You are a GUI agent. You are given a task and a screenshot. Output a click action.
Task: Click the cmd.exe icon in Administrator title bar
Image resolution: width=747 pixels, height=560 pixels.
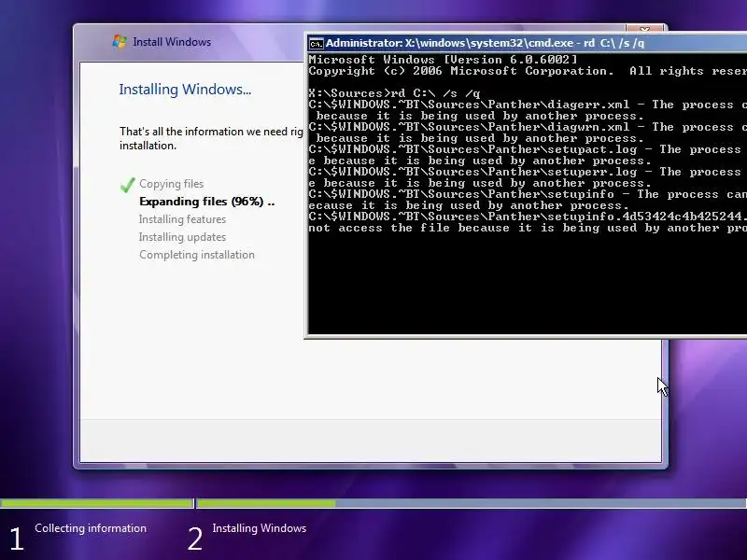click(x=316, y=43)
